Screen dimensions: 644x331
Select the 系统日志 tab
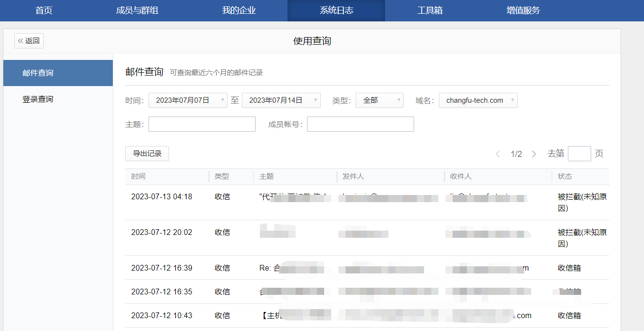click(x=336, y=10)
